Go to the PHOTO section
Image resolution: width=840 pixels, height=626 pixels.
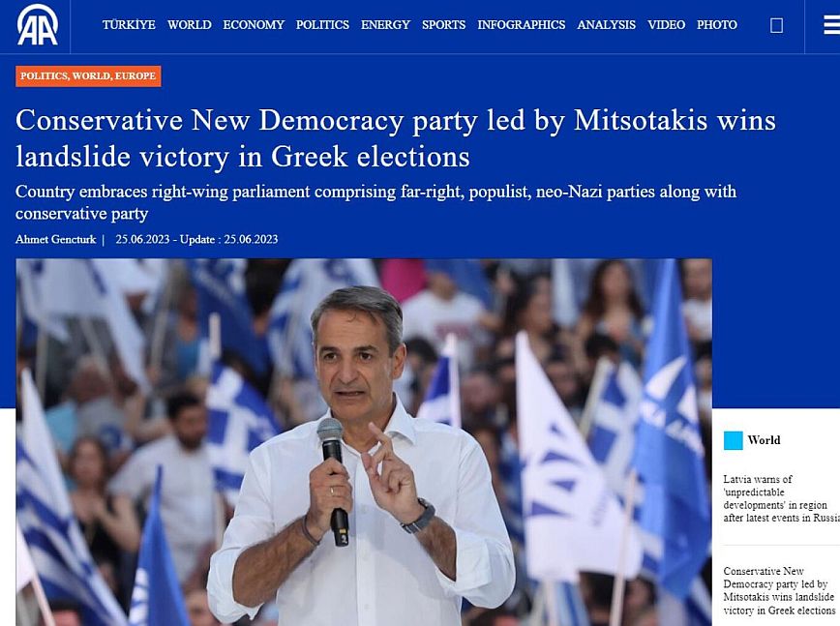point(717,24)
